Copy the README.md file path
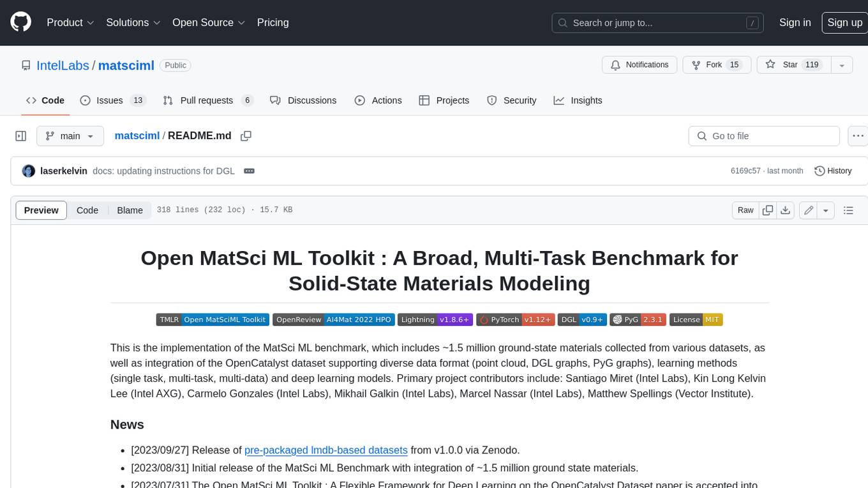This screenshot has width=868, height=488. click(x=246, y=136)
